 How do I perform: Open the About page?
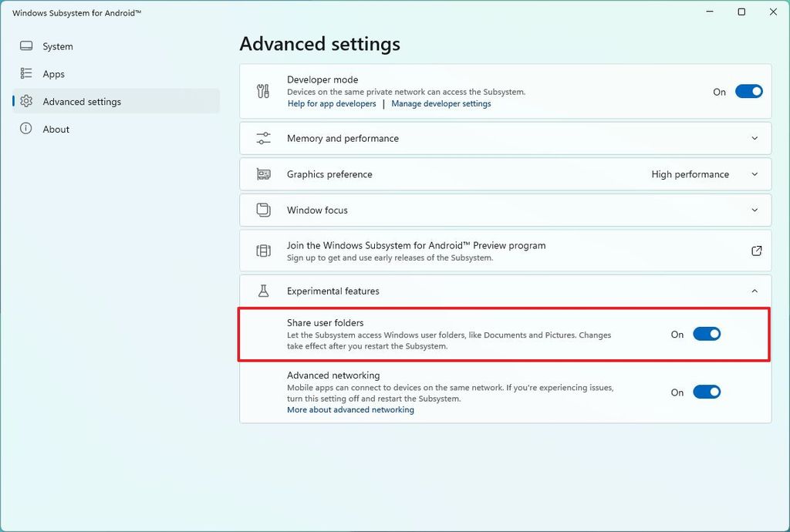55,129
